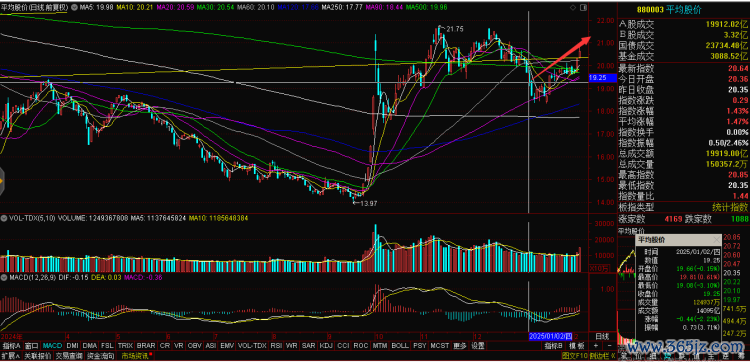Image resolution: width=750 pixels, height=362 pixels.
Task: Click the left-edge collapse handle arrow
Action: (x=2, y=181)
